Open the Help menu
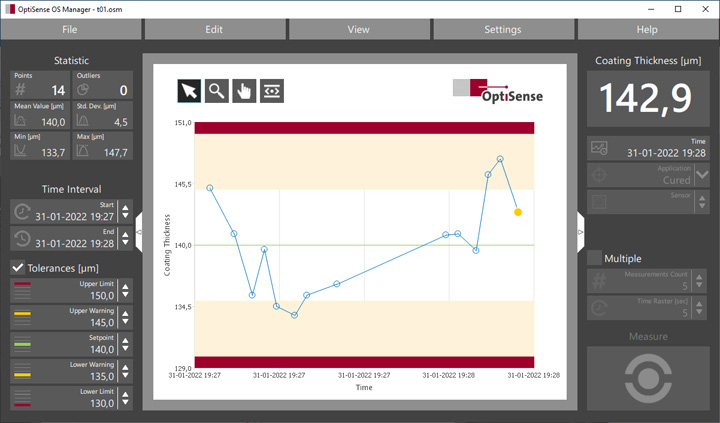 [x=647, y=30]
